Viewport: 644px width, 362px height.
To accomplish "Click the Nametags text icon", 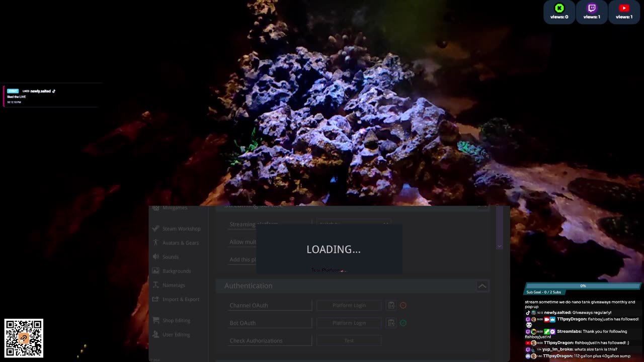I will coord(156,285).
